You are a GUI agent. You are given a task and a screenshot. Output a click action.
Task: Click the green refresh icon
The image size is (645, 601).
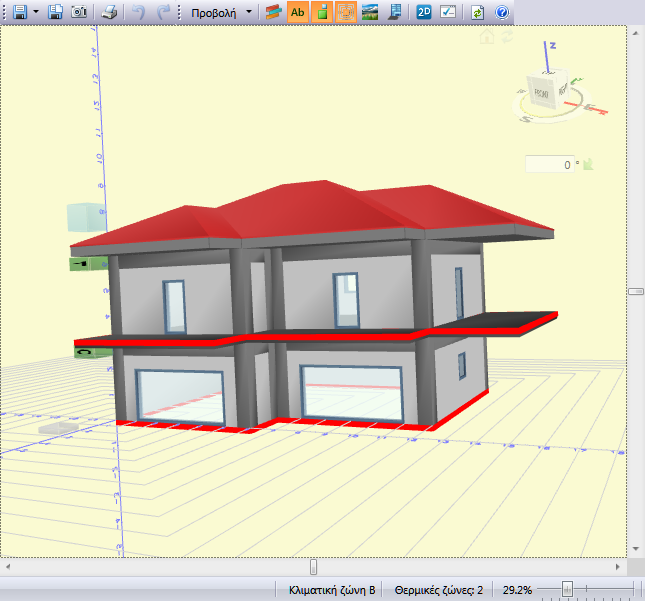click(x=478, y=12)
